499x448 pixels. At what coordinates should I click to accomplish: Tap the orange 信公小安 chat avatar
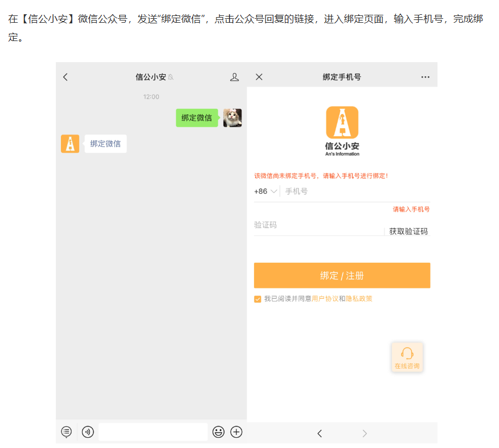70,144
